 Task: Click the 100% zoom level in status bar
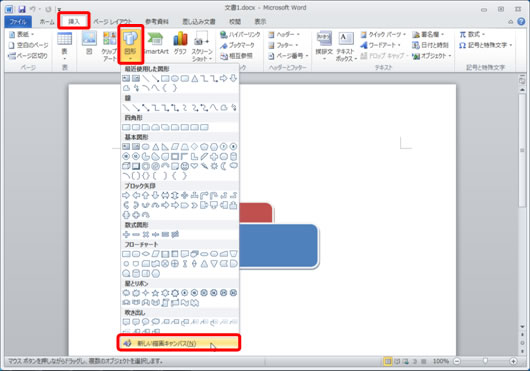point(441,362)
